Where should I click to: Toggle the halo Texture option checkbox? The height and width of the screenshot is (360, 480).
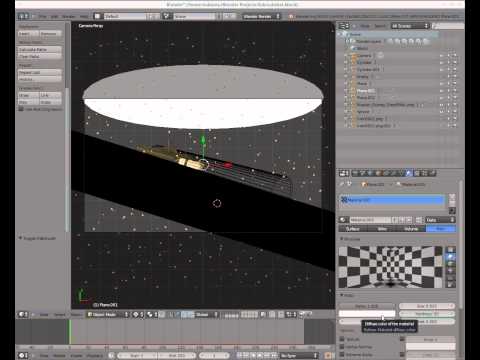pyautogui.click(x=342, y=339)
